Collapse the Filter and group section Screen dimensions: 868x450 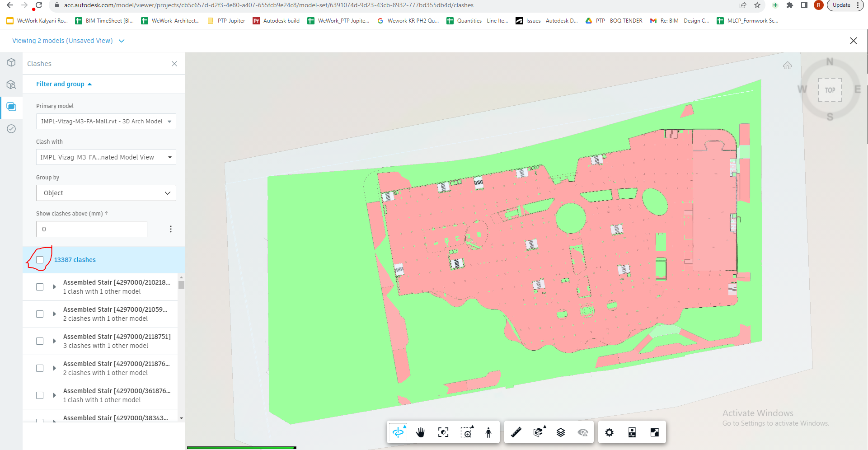click(63, 84)
